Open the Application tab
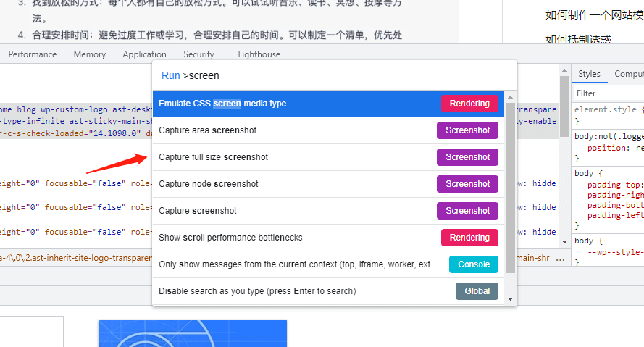The height and width of the screenshot is (347, 644). point(145,54)
